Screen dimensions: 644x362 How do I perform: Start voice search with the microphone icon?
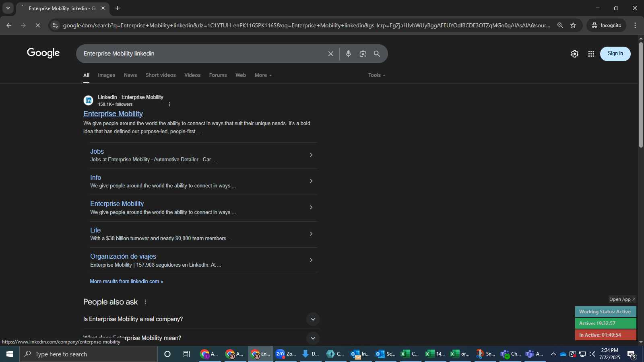(348, 53)
